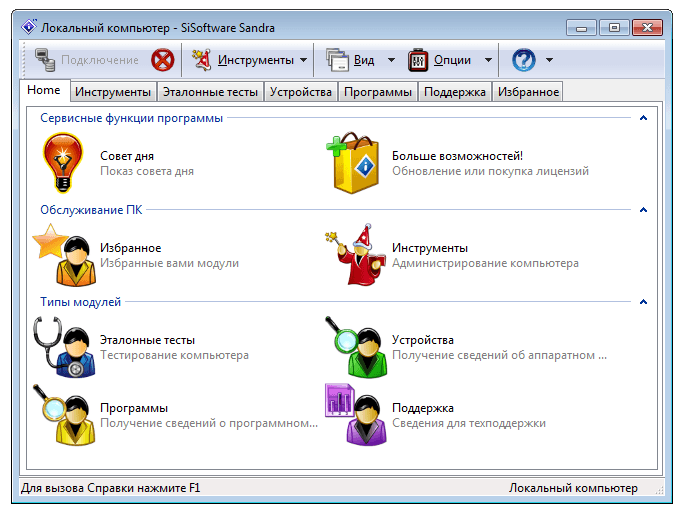This screenshot has height=508, width=676.
Task: Click the Подключение toolbar button
Action: (x=87, y=60)
